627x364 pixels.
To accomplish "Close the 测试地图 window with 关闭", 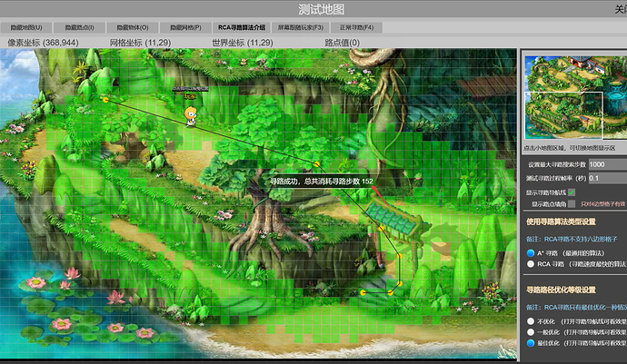I will [x=621, y=9].
